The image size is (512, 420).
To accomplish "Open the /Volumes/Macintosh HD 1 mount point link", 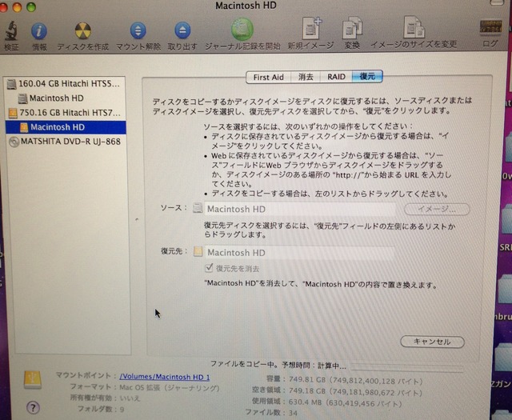I will tap(165, 377).
